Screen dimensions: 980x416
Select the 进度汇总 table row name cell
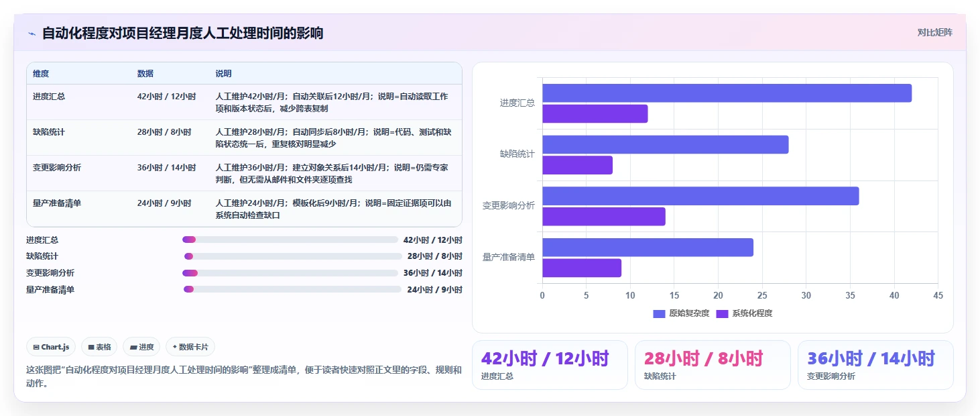click(x=49, y=96)
